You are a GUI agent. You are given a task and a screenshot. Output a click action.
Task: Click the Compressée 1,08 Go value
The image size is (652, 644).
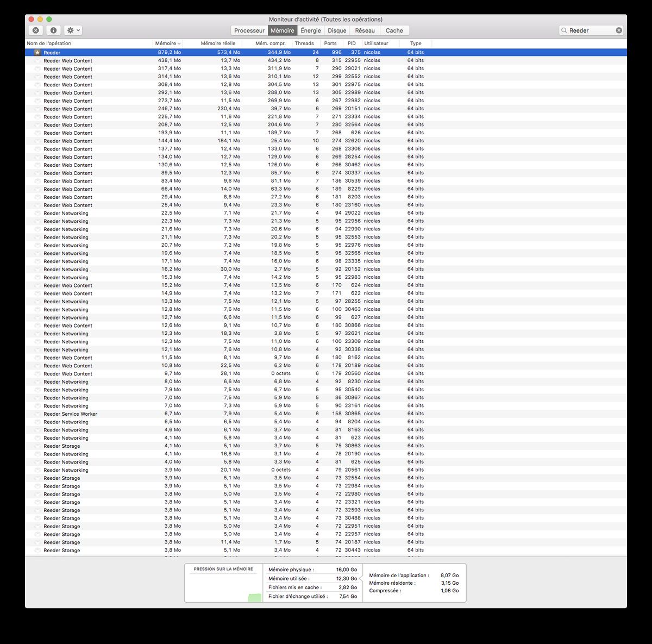tap(449, 591)
